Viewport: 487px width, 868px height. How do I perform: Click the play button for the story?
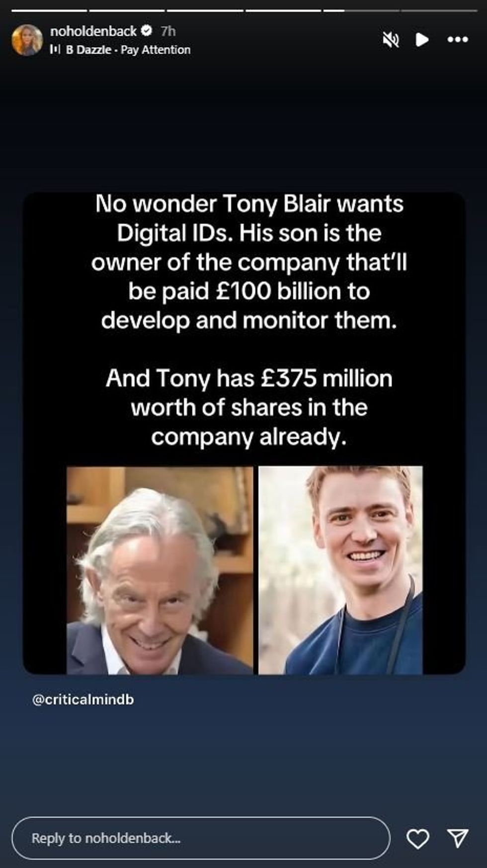[x=422, y=40]
